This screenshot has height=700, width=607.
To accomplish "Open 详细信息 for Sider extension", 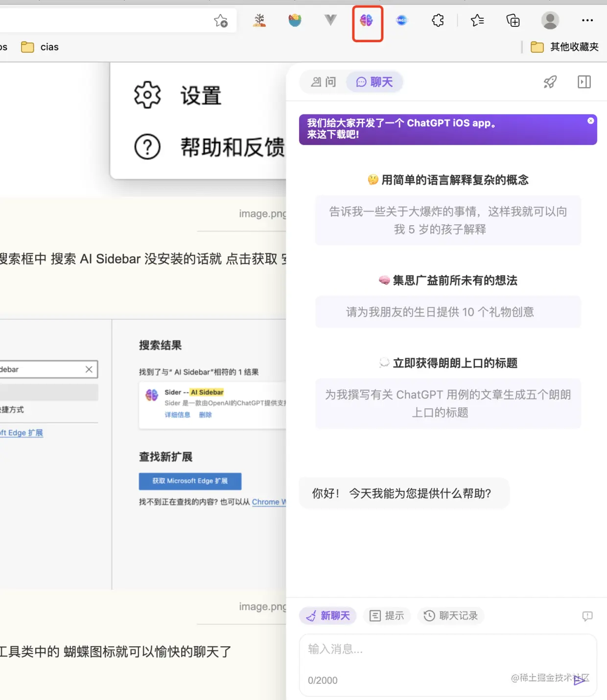I will [x=177, y=415].
